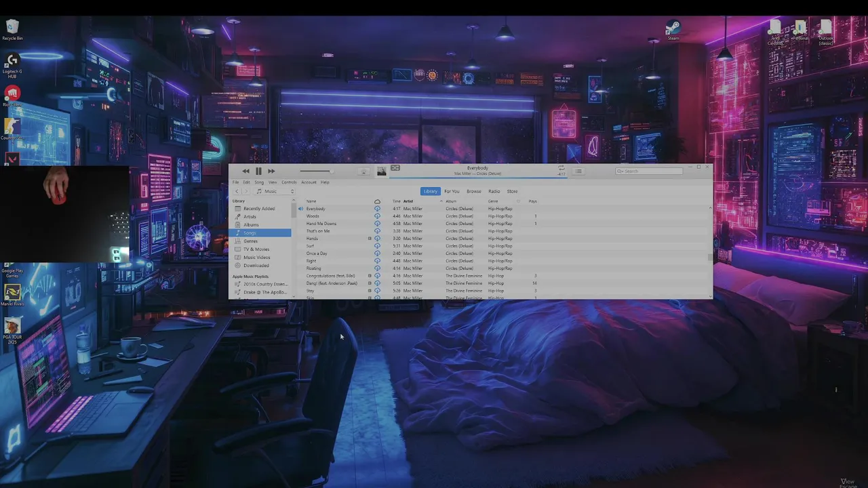Screen dimensions: 868x488
Task: Open the Help menu
Action: click(x=325, y=182)
